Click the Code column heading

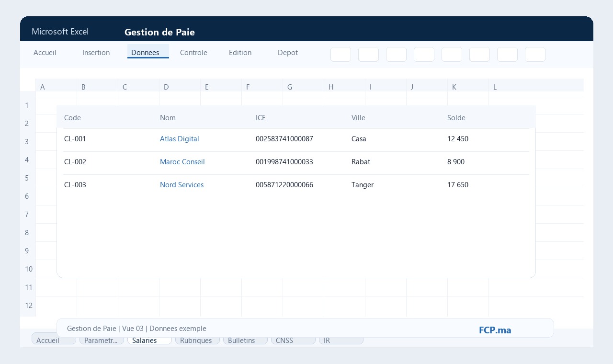[x=72, y=118]
